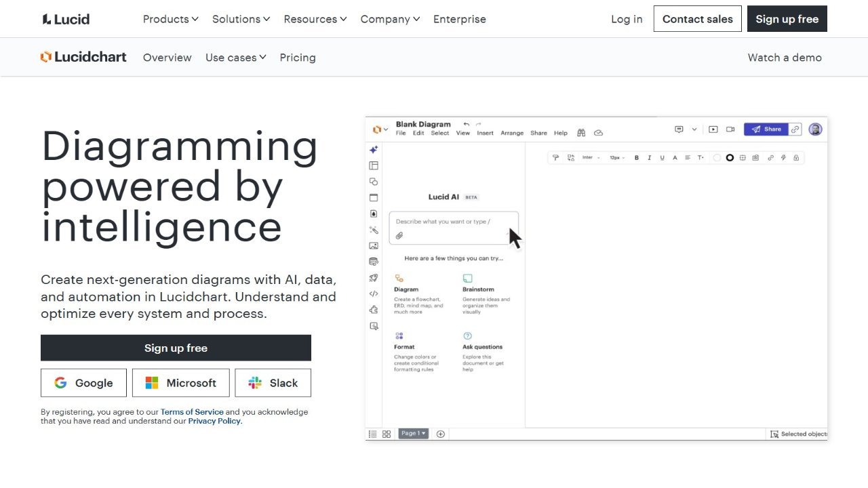
Task: Select the magic wand icon in the sidebar
Action: click(374, 230)
